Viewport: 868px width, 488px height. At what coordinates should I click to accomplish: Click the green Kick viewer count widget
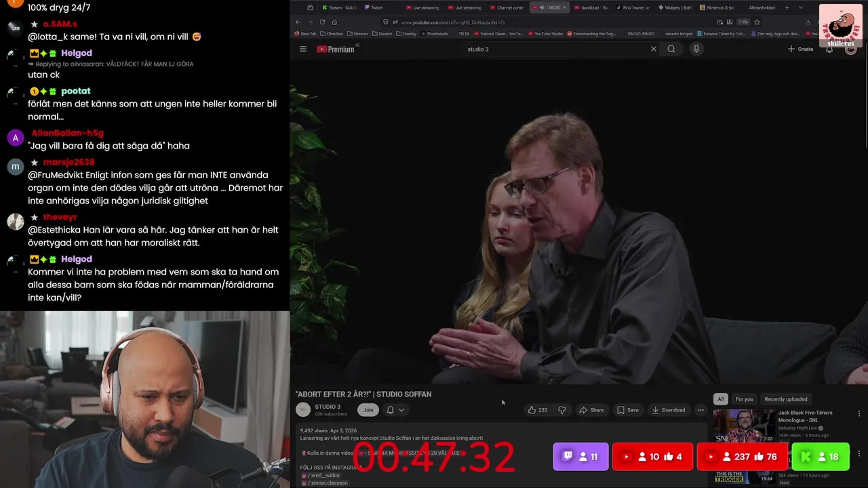[x=821, y=457]
